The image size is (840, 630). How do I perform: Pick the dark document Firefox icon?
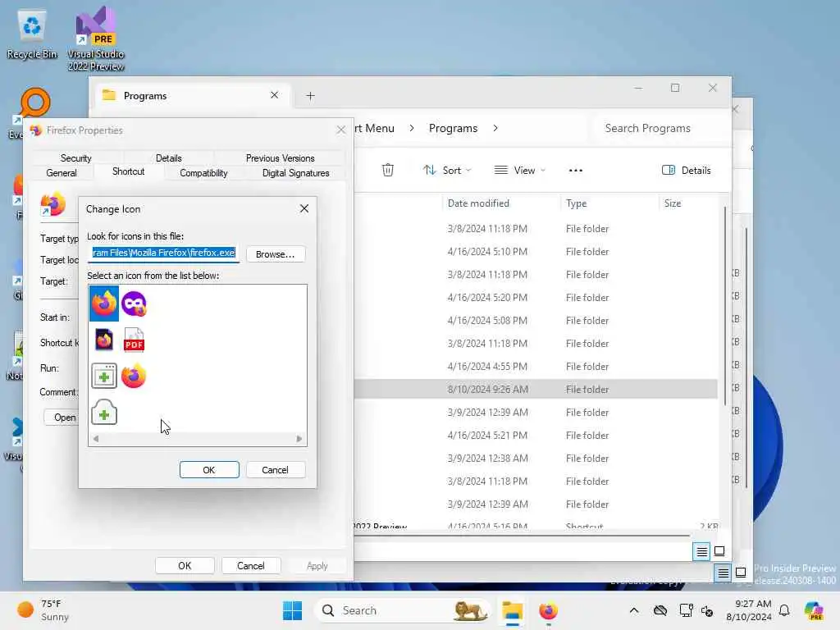104,340
